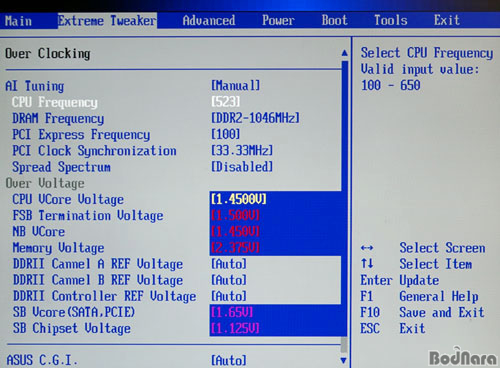Select the Tools tab

[x=391, y=20]
